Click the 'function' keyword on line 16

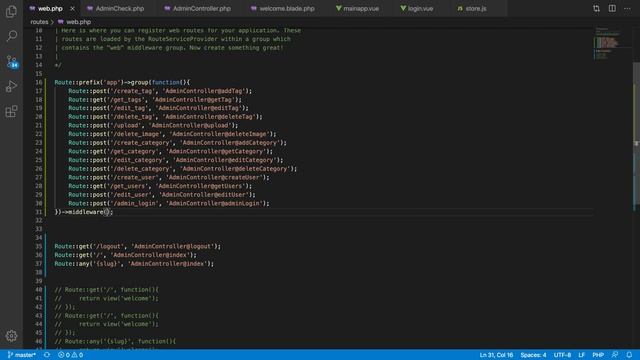[x=166, y=82]
